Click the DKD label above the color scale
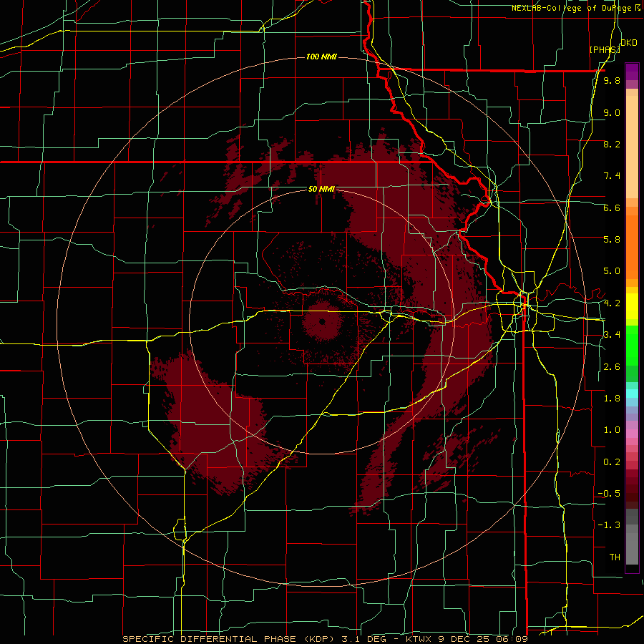This screenshot has width=644, height=644. [x=629, y=43]
